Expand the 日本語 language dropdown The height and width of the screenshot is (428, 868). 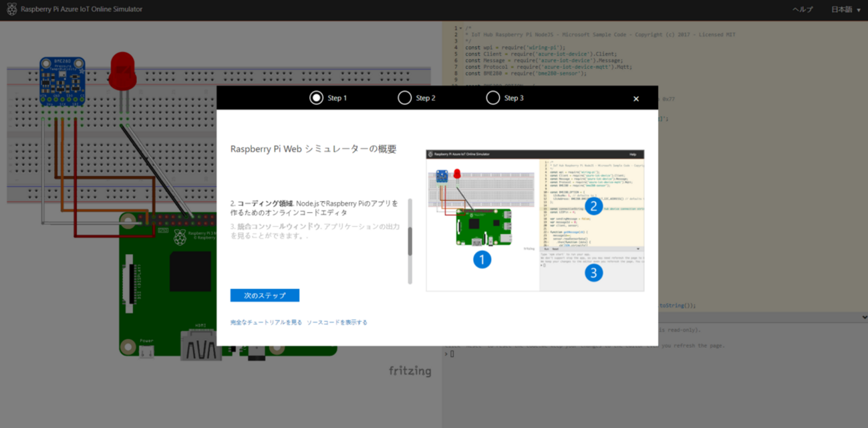846,9
